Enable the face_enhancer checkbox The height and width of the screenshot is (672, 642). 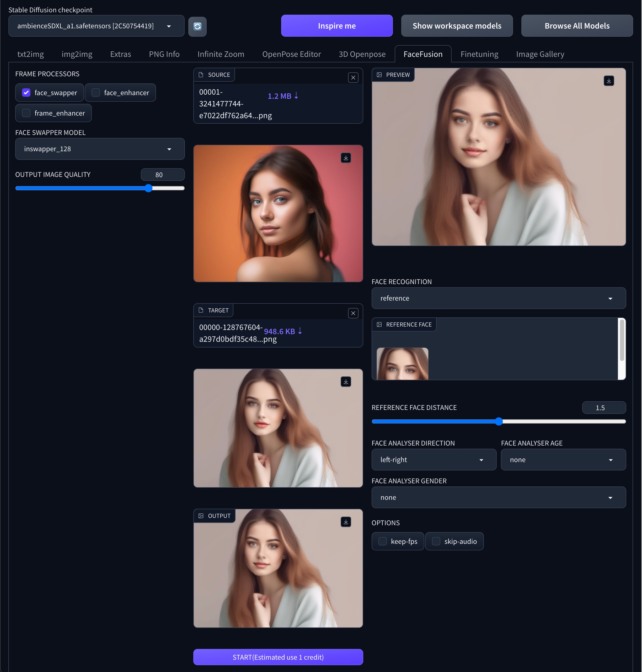(96, 93)
